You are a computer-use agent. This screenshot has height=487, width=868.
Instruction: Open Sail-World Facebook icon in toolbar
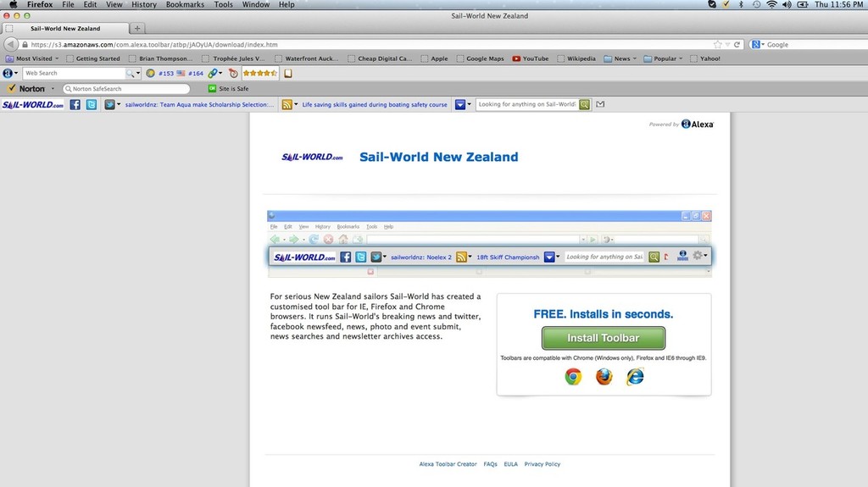tap(75, 104)
